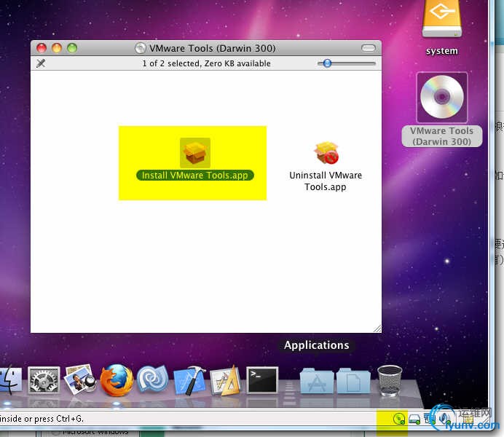Select the Uninstall VMware Tools.app icon
The width and height of the screenshot is (504, 437).
[x=326, y=153]
